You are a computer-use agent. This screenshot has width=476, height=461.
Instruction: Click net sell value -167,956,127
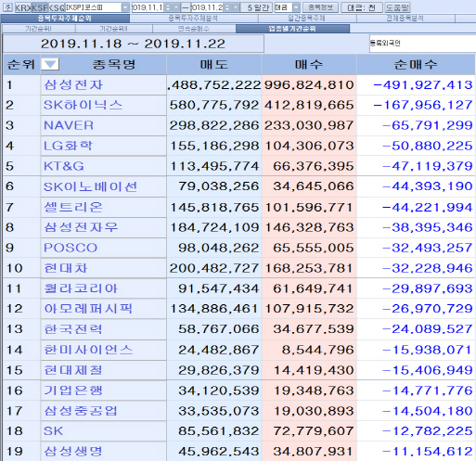click(x=423, y=105)
